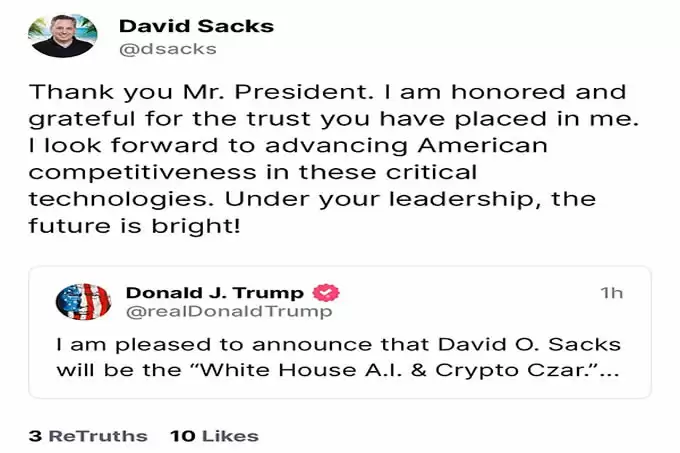Open the 1h timestamp on quoted post
Screen dimensions: 680x453
[x=611, y=293]
